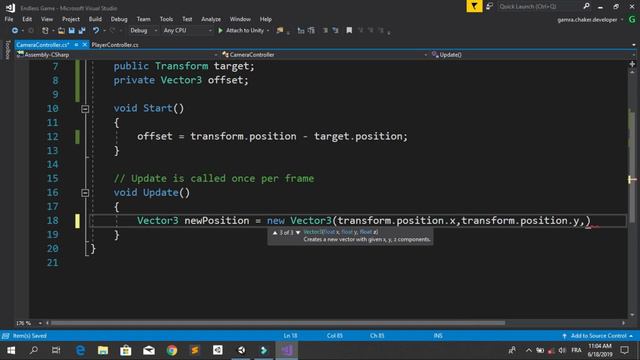Click 'newPosition' variable on line 18

coord(217,221)
